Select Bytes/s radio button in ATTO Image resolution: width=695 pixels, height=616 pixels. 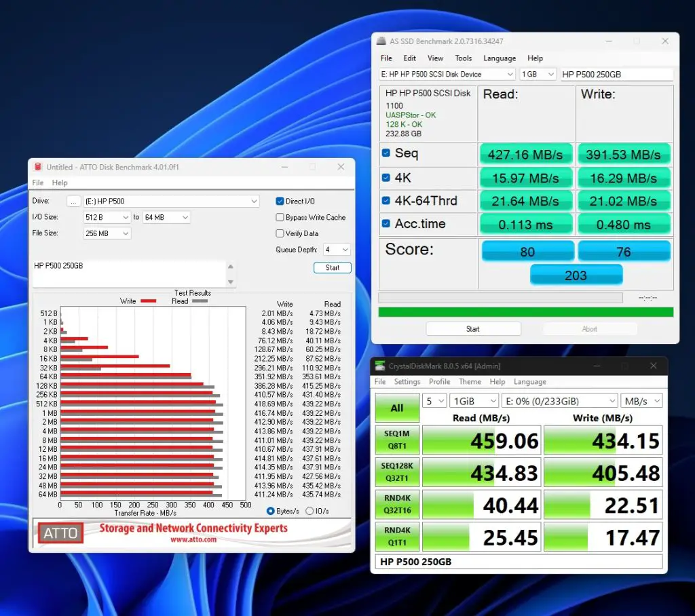pos(270,511)
